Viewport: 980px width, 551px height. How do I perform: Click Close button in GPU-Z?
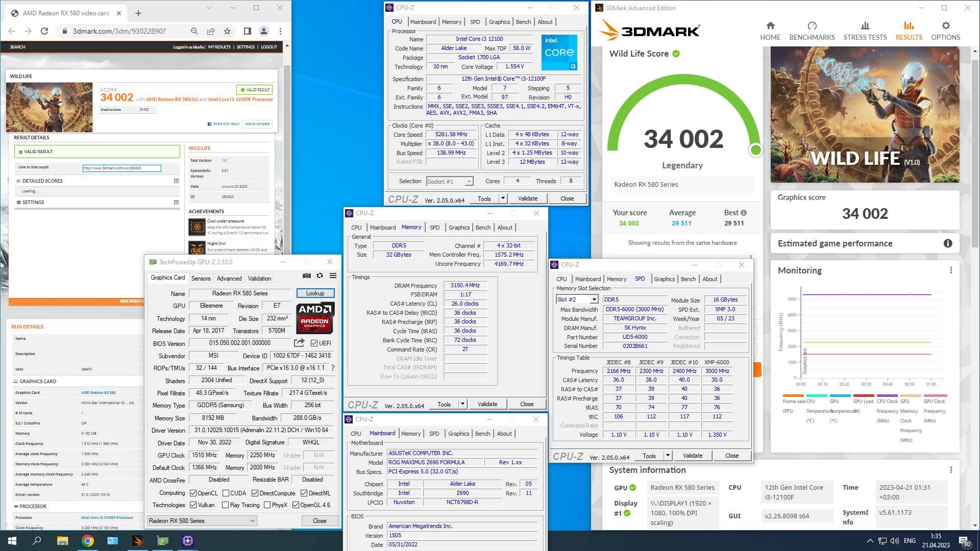click(x=320, y=521)
